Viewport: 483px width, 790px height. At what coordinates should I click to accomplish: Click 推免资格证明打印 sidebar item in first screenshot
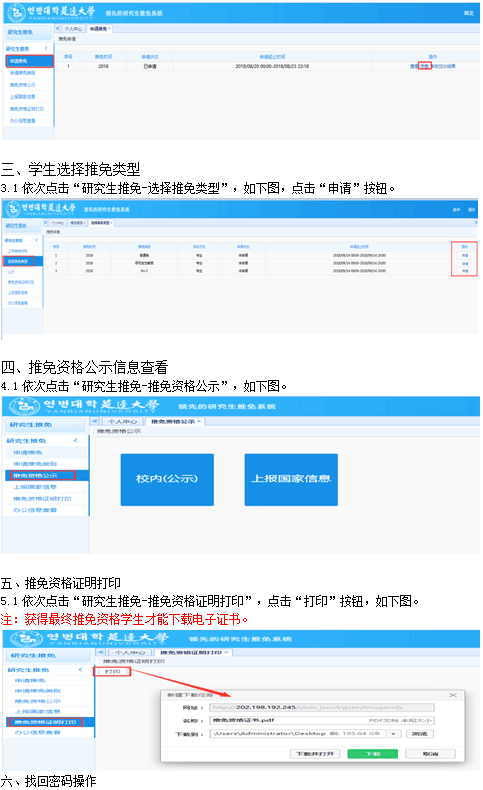(27, 109)
